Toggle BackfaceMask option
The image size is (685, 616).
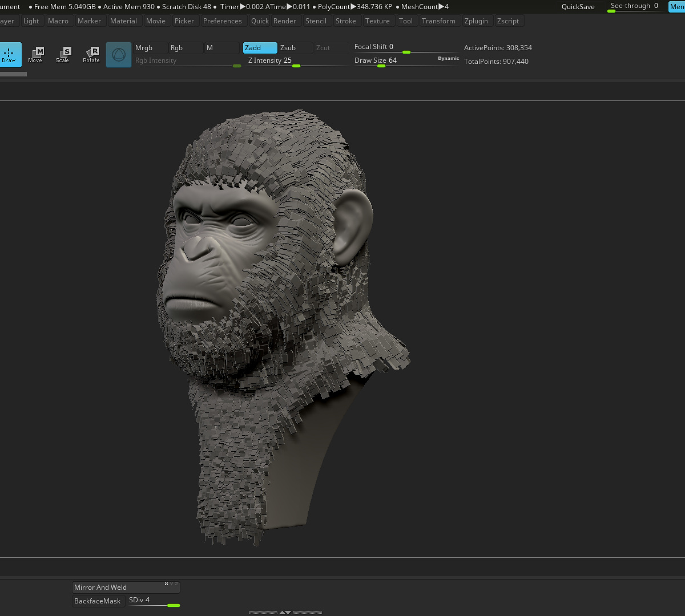pos(98,601)
